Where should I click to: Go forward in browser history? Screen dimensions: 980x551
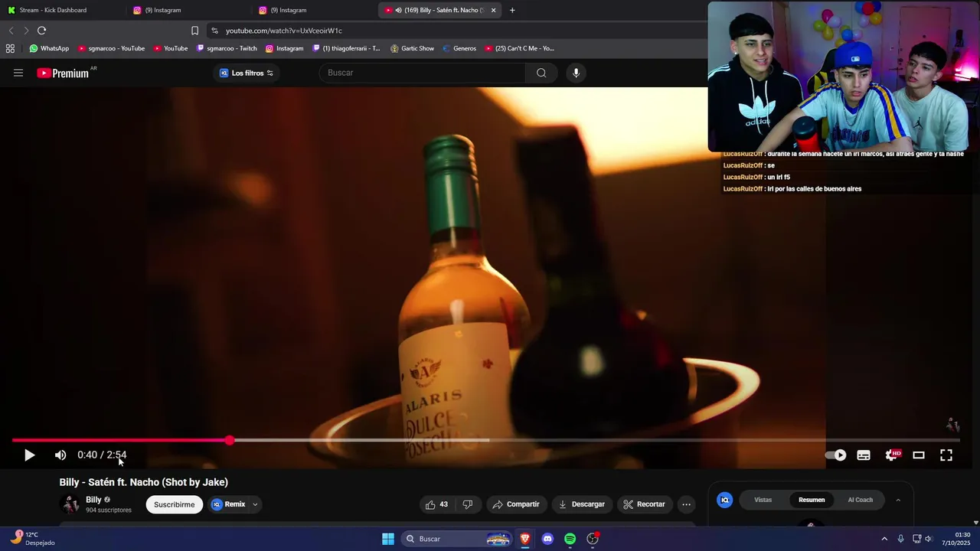tap(26, 31)
